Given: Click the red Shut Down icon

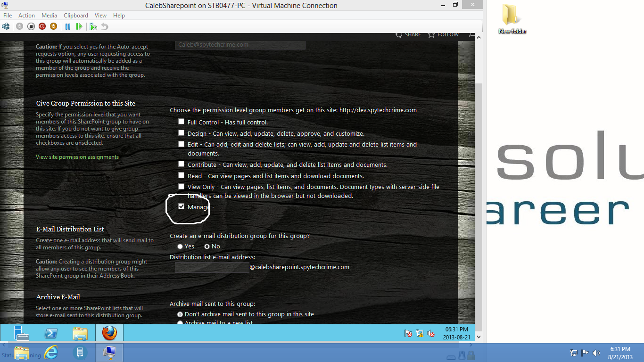Looking at the screenshot, I should pos(42,26).
